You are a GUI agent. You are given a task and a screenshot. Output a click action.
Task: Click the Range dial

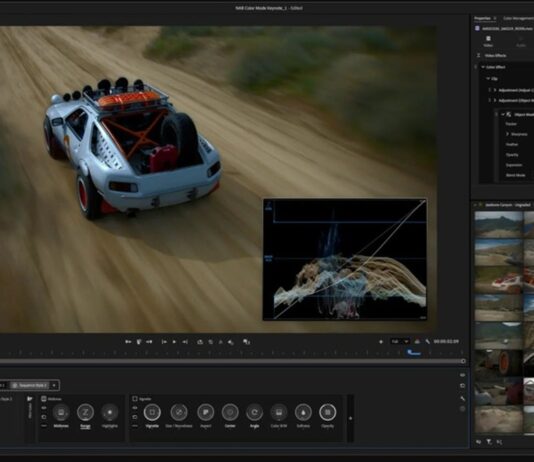pos(85,412)
